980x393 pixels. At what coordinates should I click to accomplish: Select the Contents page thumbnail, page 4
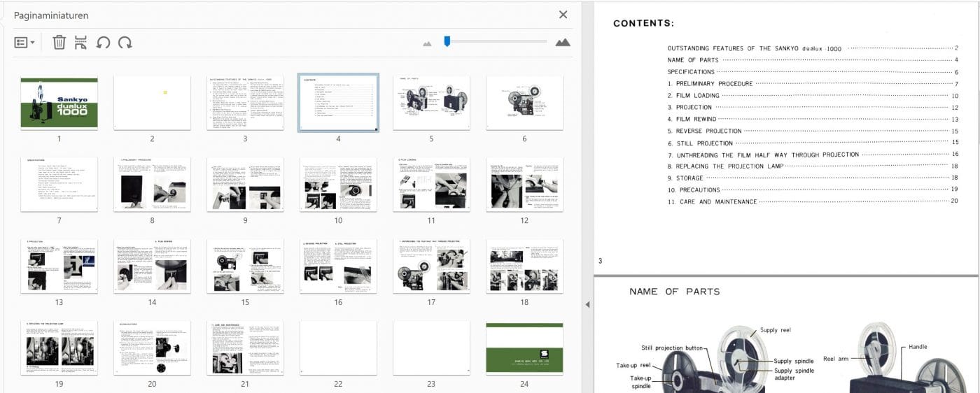pyautogui.click(x=338, y=103)
